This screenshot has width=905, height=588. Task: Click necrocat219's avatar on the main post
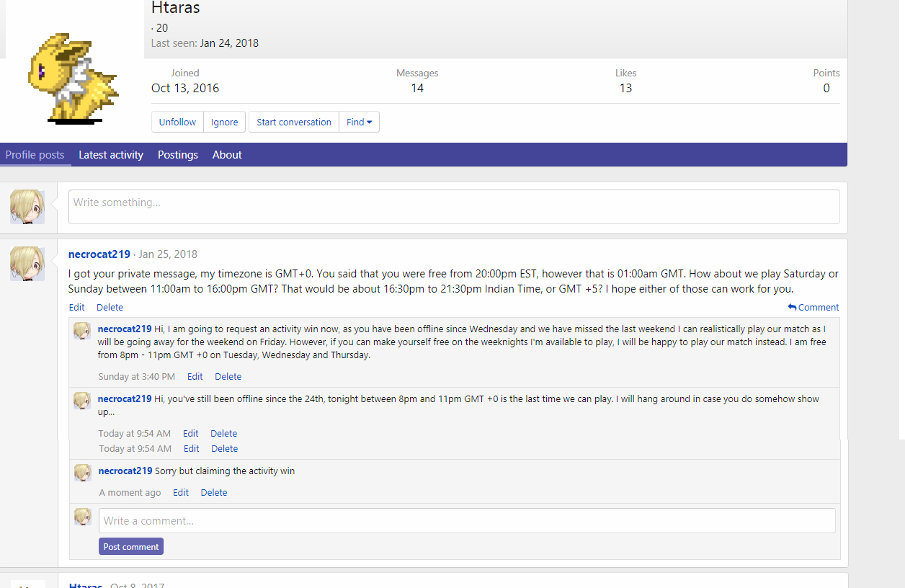point(27,264)
